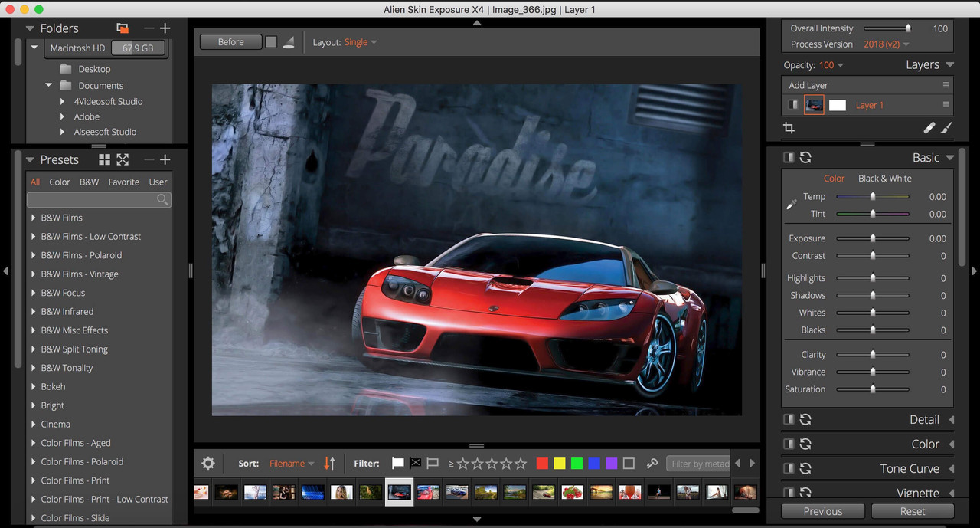Toggle the Detail panel on/off switch
This screenshot has height=528, width=980.
pos(789,419)
